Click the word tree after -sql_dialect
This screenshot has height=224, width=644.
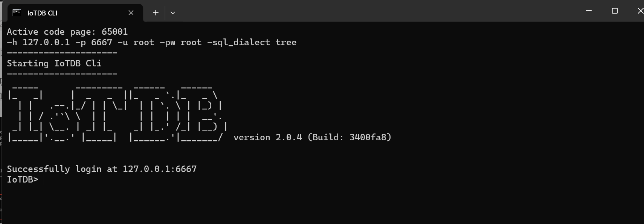pyautogui.click(x=286, y=42)
